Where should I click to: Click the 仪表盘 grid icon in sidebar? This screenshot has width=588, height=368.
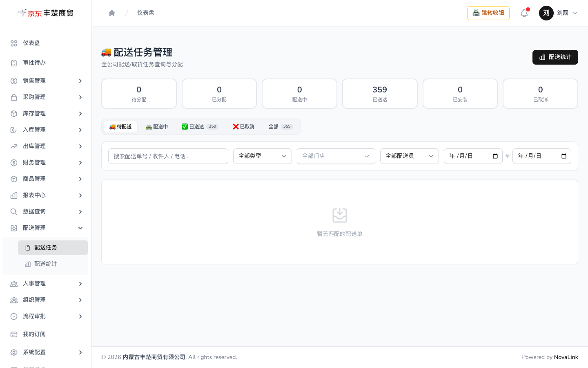tap(14, 43)
